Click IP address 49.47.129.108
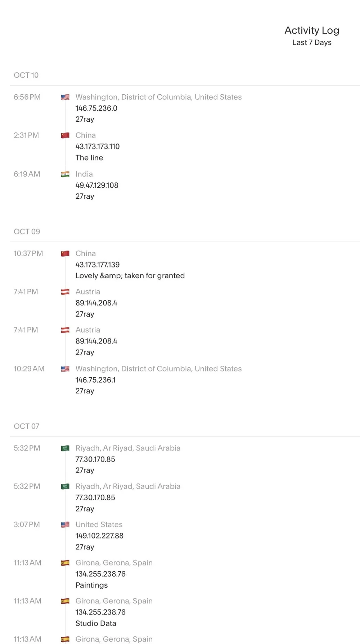The height and width of the screenshot is (644, 360). click(x=97, y=185)
